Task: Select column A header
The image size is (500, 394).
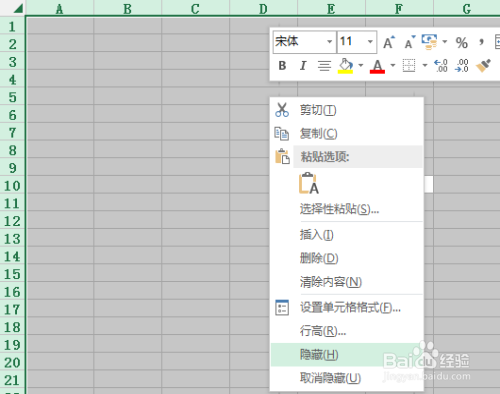Action: pyautogui.click(x=60, y=8)
